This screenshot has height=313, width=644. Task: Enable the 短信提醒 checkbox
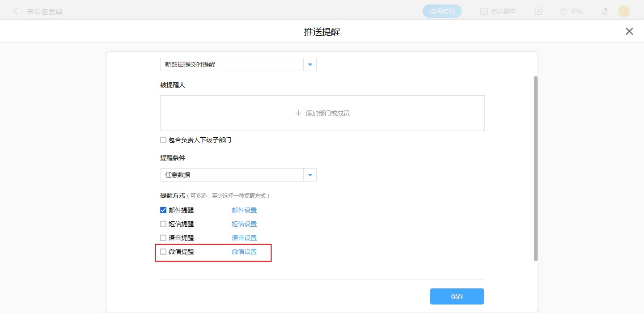pyautogui.click(x=163, y=224)
